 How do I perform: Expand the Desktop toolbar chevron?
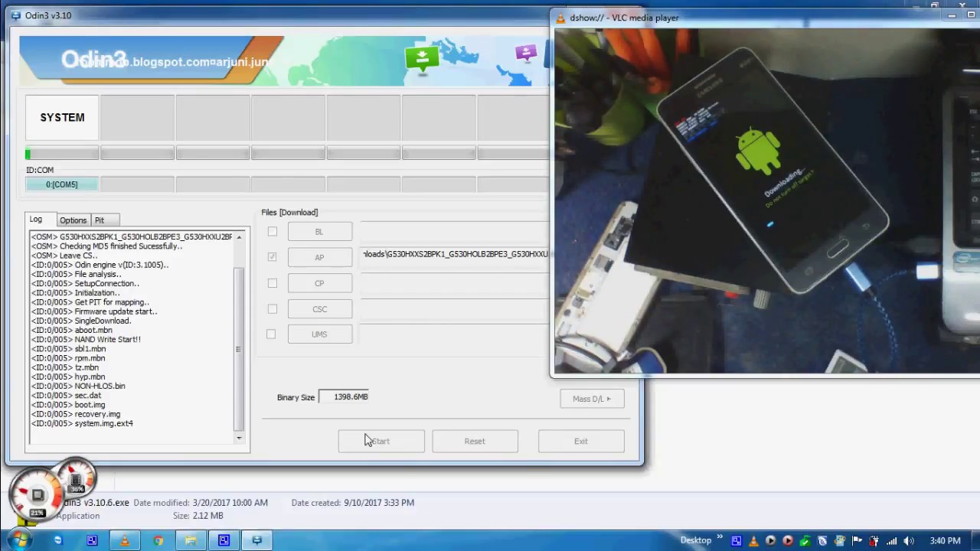pyautogui.click(x=720, y=536)
